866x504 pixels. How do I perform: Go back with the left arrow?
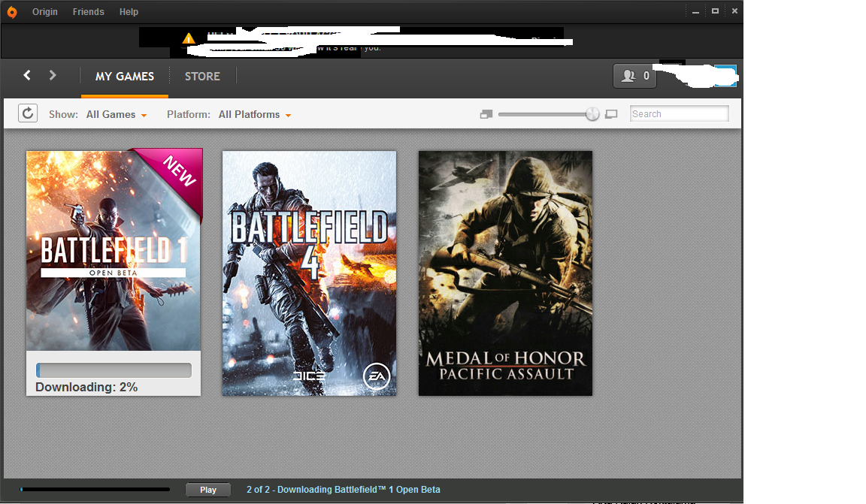(x=27, y=75)
